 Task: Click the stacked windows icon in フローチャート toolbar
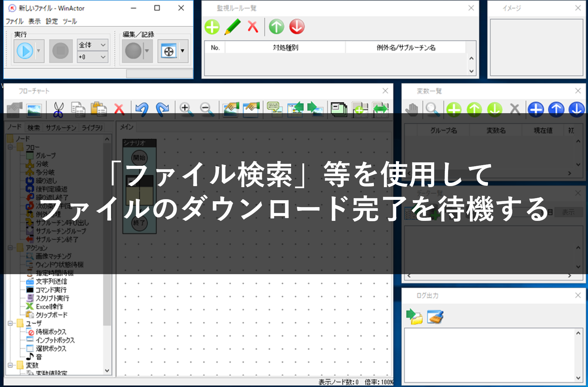339,109
